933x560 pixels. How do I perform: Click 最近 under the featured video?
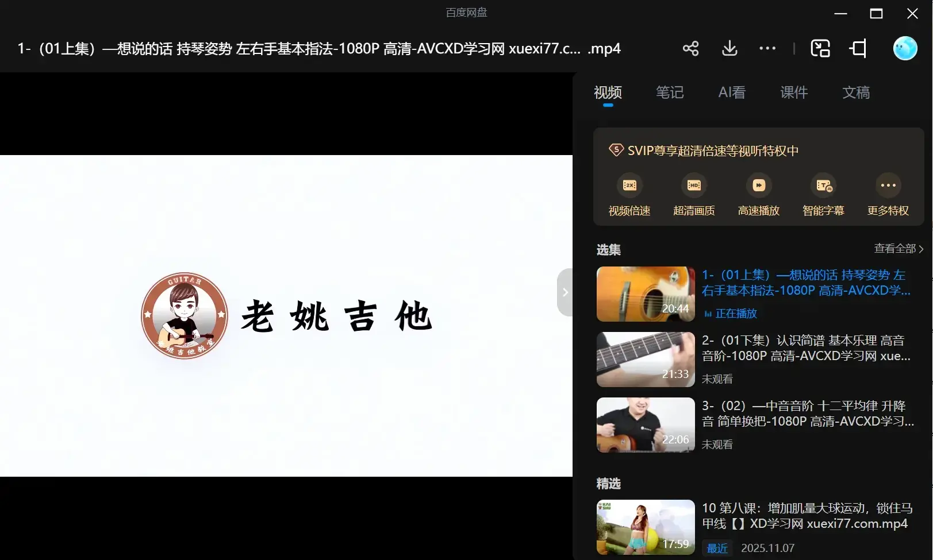[x=717, y=547]
